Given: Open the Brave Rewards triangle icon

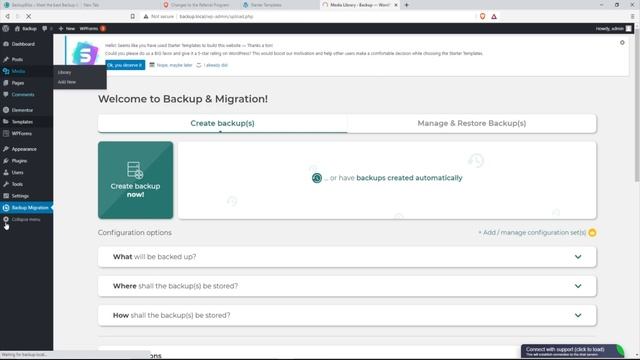Looking at the screenshot, I should pyautogui.click(x=494, y=16).
